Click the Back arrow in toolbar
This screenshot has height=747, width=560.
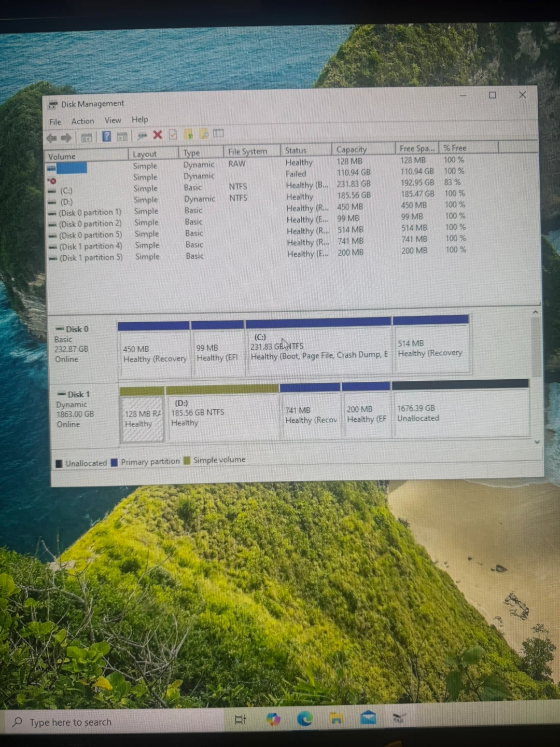point(51,138)
